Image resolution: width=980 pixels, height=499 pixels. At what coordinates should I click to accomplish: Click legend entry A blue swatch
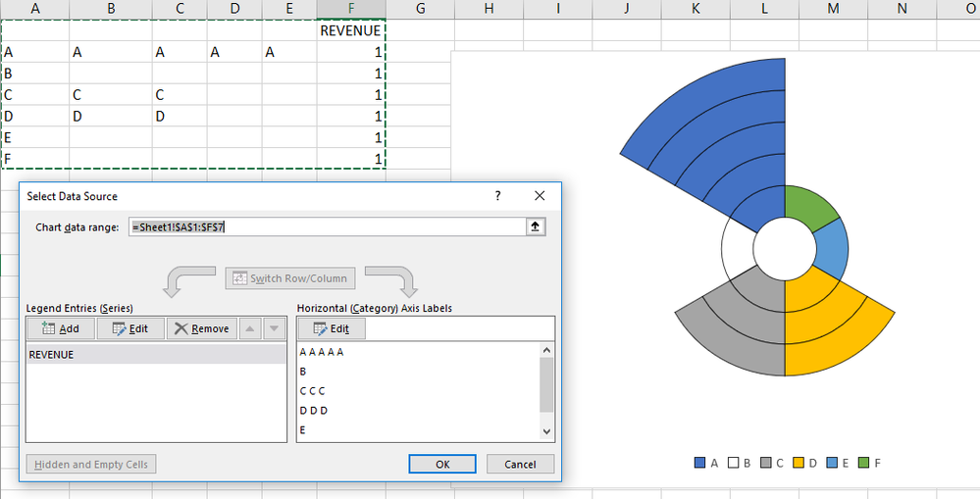[x=700, y=463]
